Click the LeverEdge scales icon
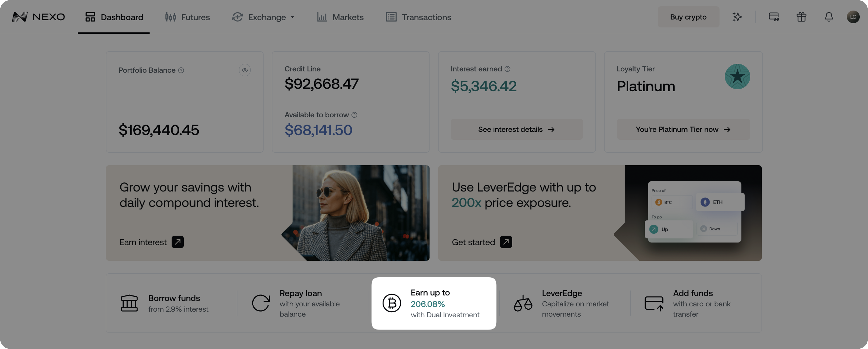Image resolution: width=868 pixels, height=349 pixels. 523,303
